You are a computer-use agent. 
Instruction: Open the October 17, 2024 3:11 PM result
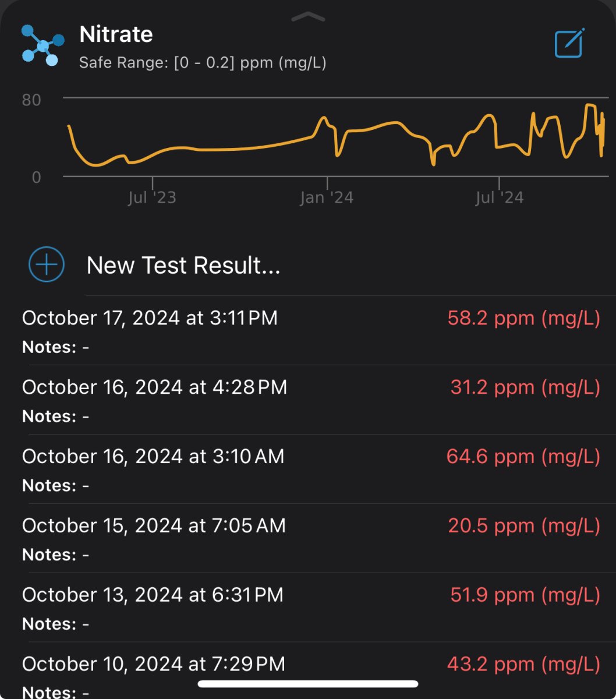point(308,330)
